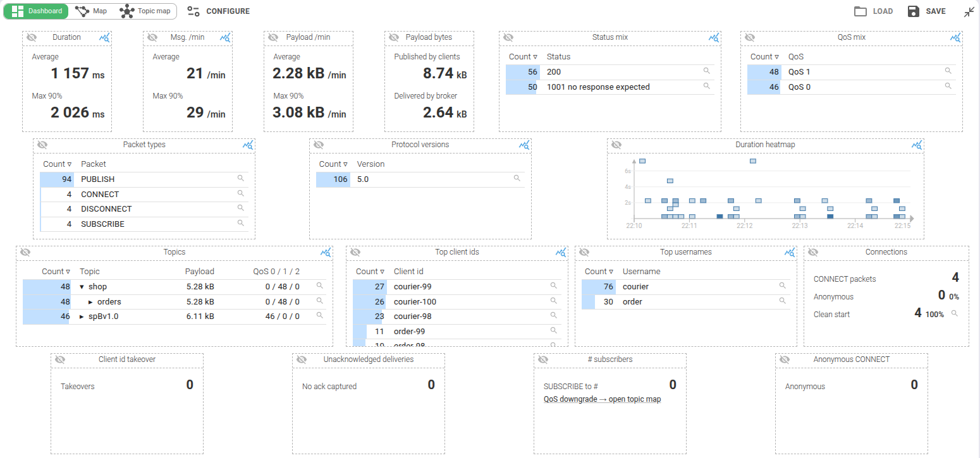Sort Status mix by Count column
This screenshot has height=458, width=980.
coord(523,57)
